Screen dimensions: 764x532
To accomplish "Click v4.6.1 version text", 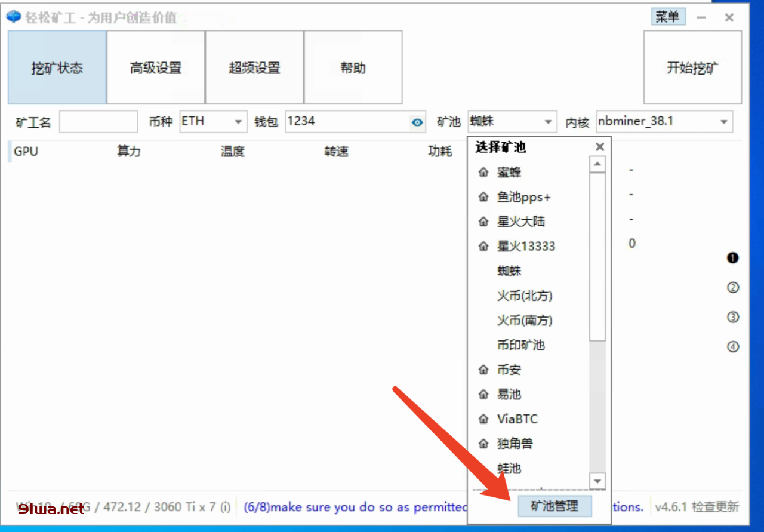I will 671,507.
